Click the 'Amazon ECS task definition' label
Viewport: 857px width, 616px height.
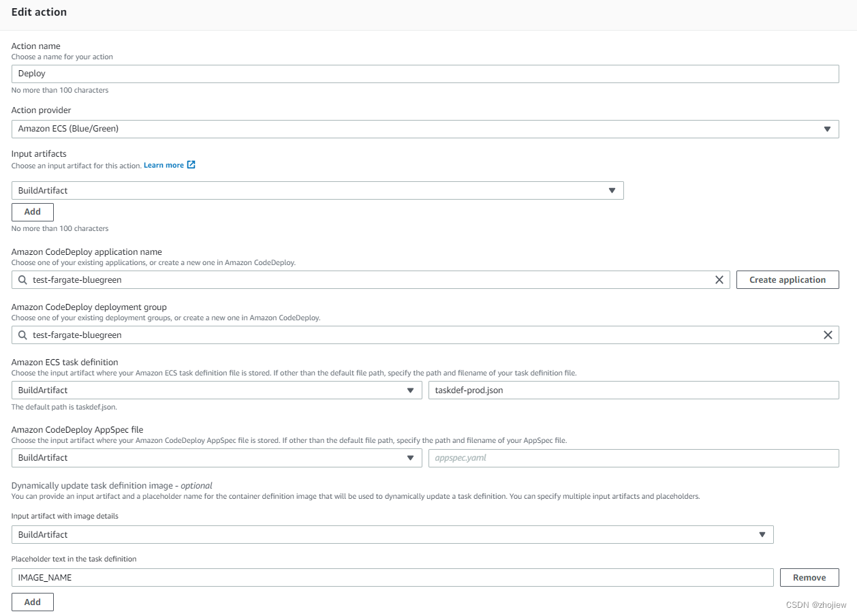(65, 363)
